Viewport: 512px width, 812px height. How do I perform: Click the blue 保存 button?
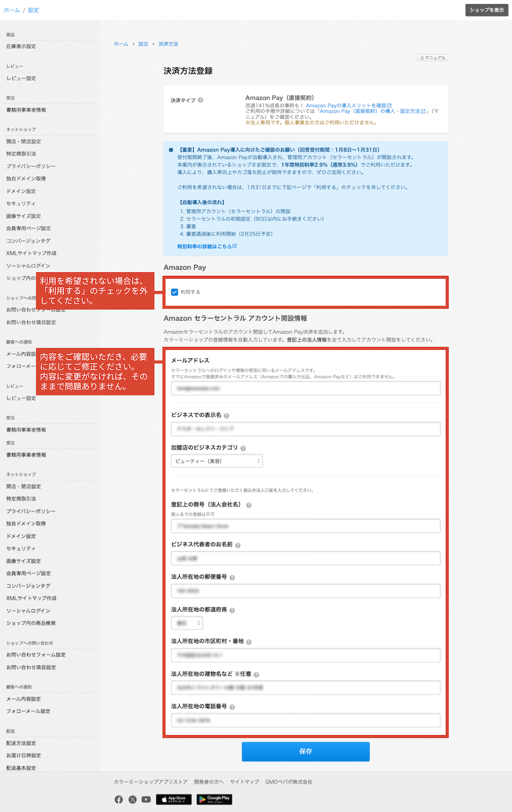click(x=306, y=752)
